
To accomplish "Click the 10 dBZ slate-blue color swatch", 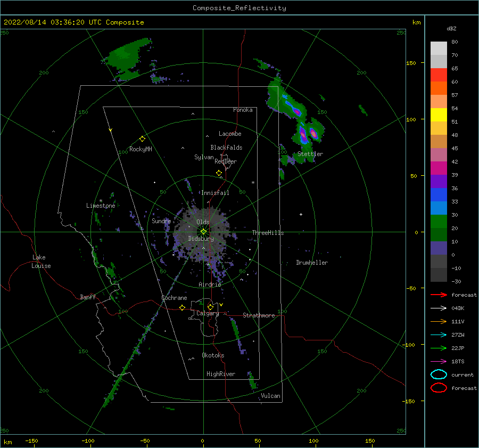I will (x=439, y=248).
